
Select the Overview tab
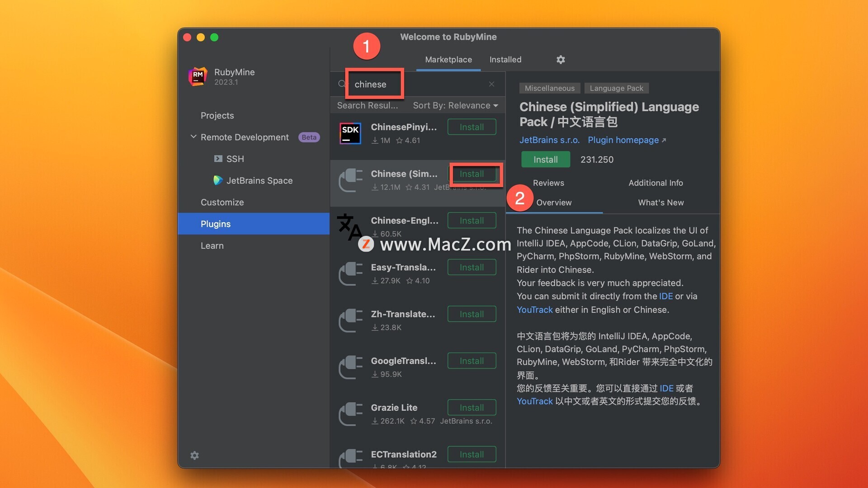[554, 203]
